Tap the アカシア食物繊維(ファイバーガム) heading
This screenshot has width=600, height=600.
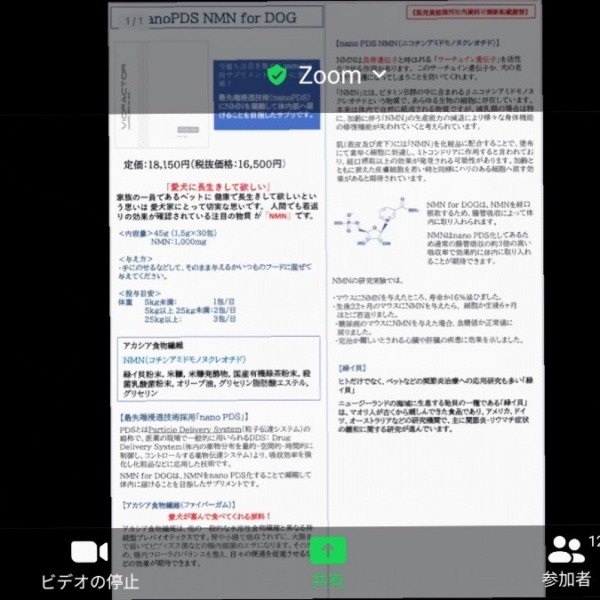(x=179, y=505)
